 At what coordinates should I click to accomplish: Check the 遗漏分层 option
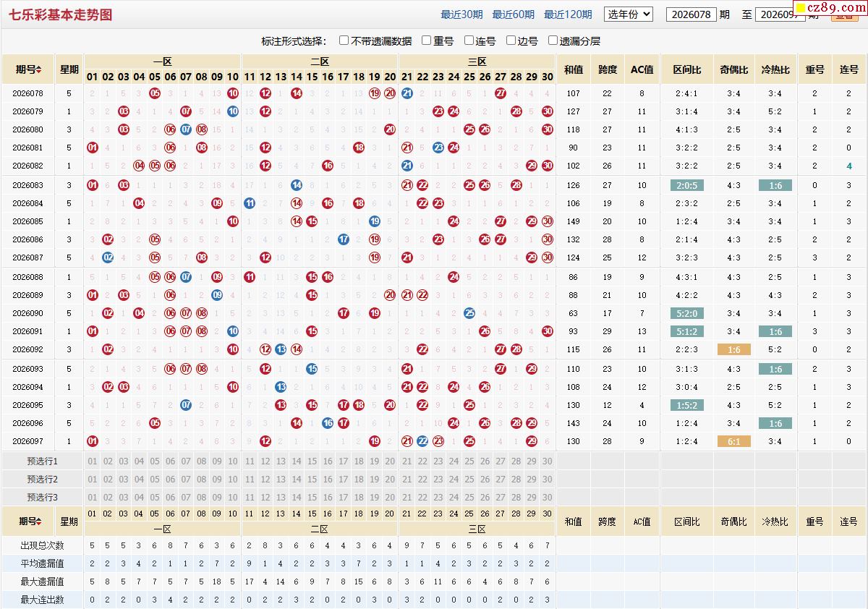(x=553, y=41)
